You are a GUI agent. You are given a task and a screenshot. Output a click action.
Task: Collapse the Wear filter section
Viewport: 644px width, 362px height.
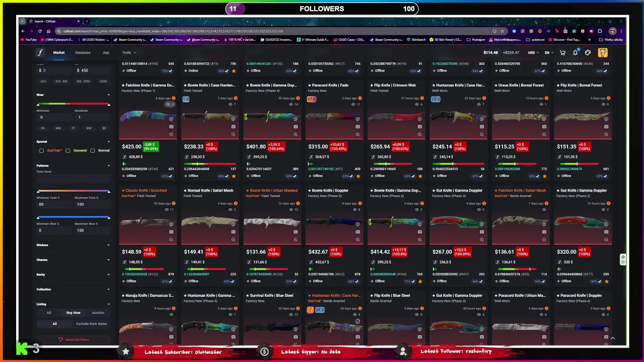click(x=108, y=95)
